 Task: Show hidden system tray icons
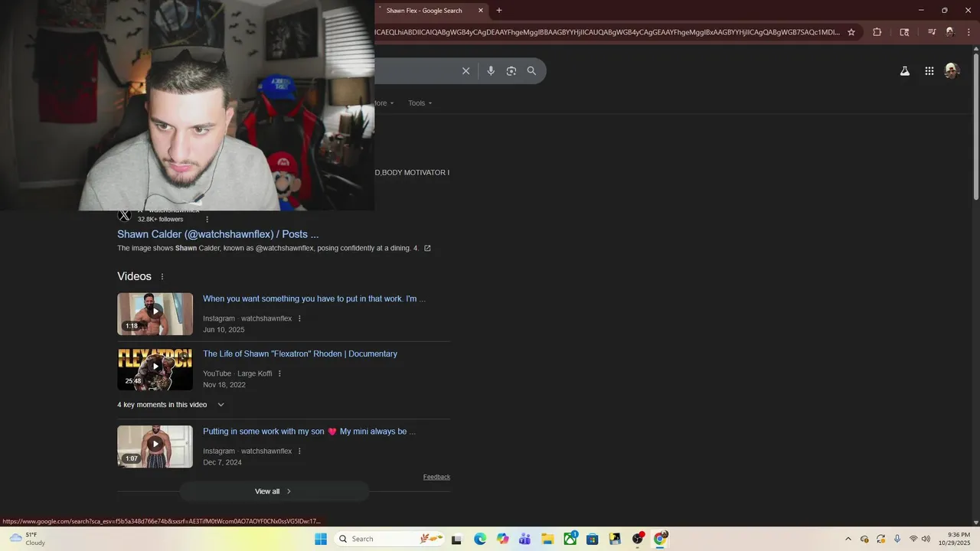(848, 539)
